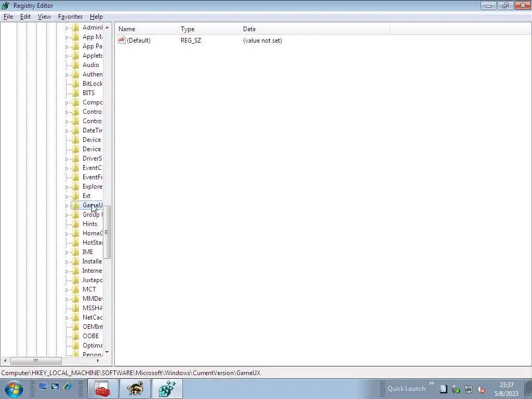
Task: Open the File menu
Action: click(8, 17)
